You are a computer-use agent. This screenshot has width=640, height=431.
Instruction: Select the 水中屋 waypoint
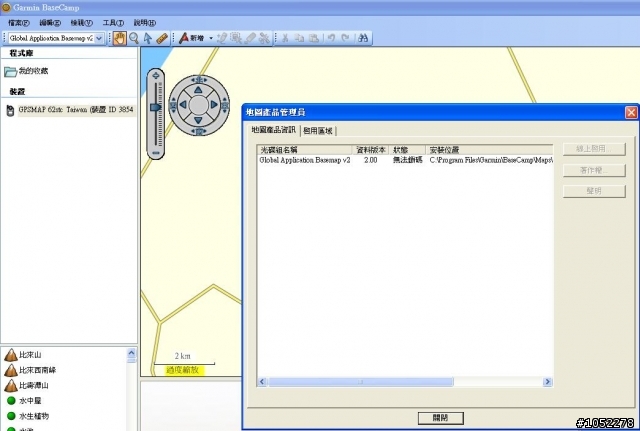[24, 401]
